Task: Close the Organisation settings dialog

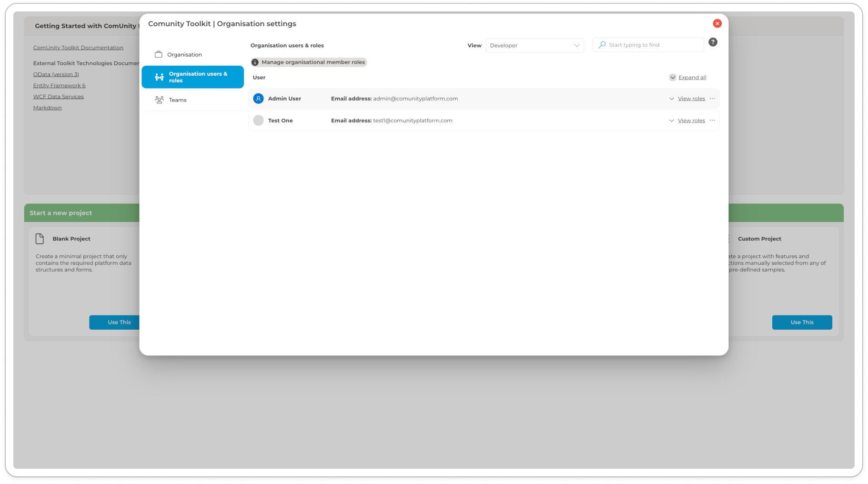Action: tap(717, 23)
